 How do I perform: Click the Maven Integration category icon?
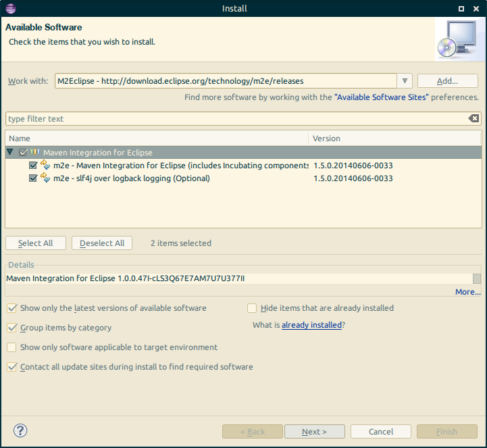[x=35, y=152]
